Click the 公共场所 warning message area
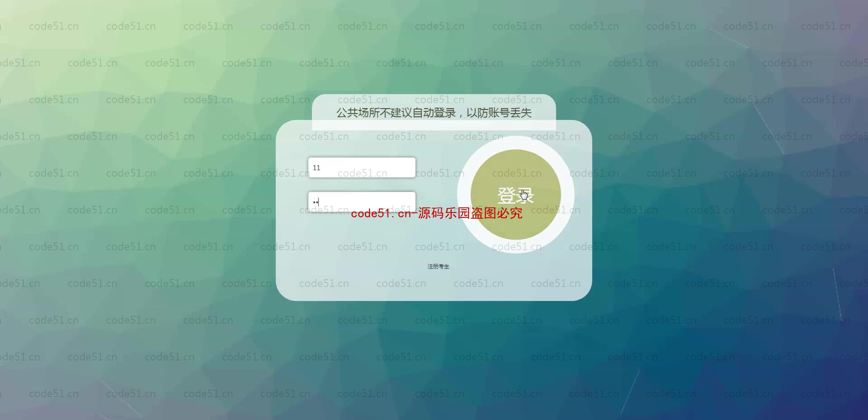 coord(433,113)
